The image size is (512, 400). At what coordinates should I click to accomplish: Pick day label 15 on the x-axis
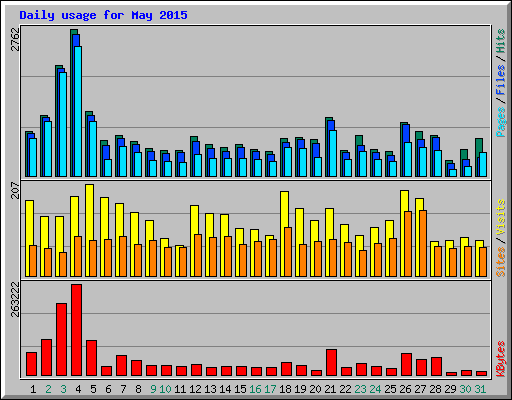pyautogui.click(x=240, y=389)
